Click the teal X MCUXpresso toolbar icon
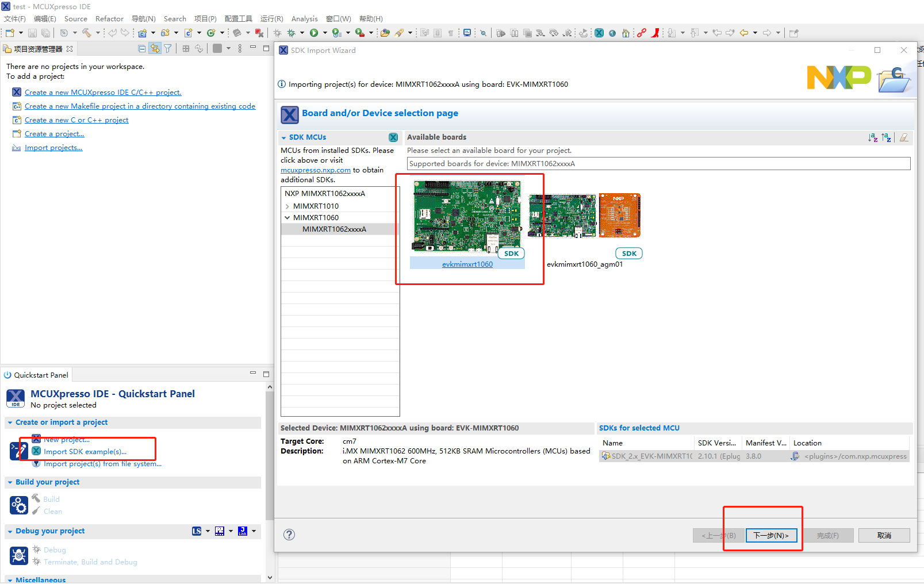The height and width of the screenshot is (584, 924). 599,33
